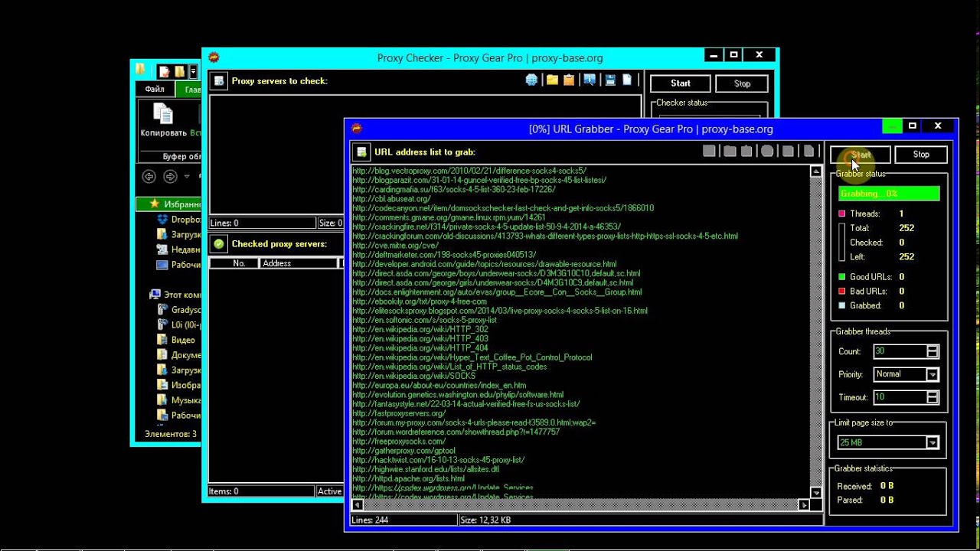Click 'Элементов: 3' in Explorer status bar
This screenshot has height=551, width=980.
pos(171,434)
